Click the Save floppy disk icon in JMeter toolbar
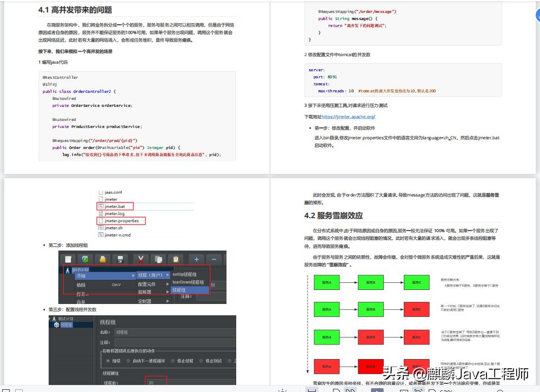The image size is (540, 392). tap(120, 259)
